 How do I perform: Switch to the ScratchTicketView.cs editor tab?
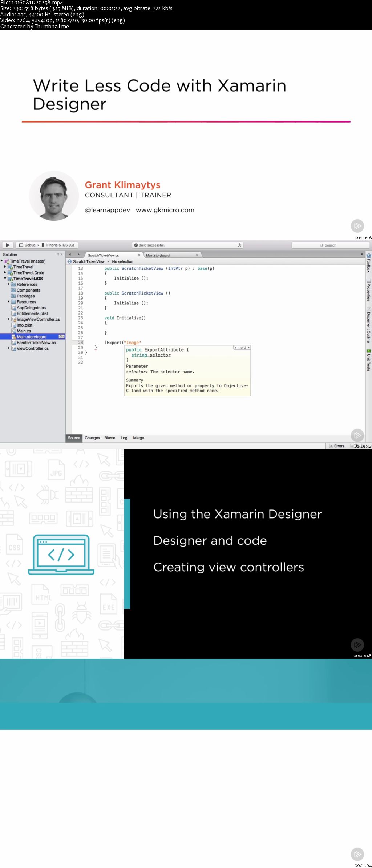pyautogui.click(x=104, y=255)
